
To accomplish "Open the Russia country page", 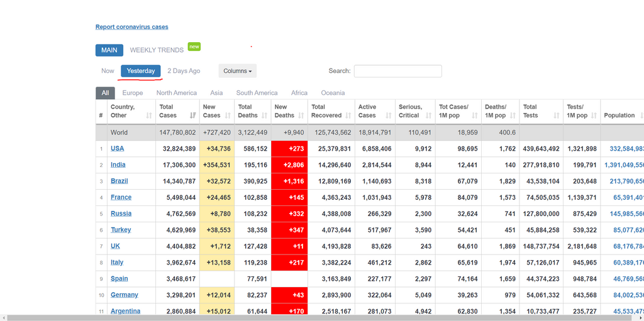I will tap(121, 214).
